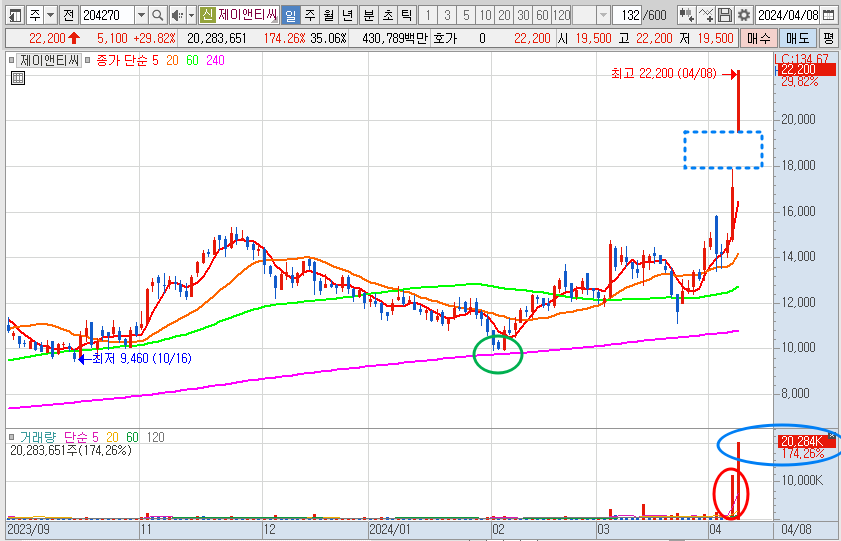841x541 pixels.
Task: Select the 월 monthly period
Action: [x=328, y=15]
